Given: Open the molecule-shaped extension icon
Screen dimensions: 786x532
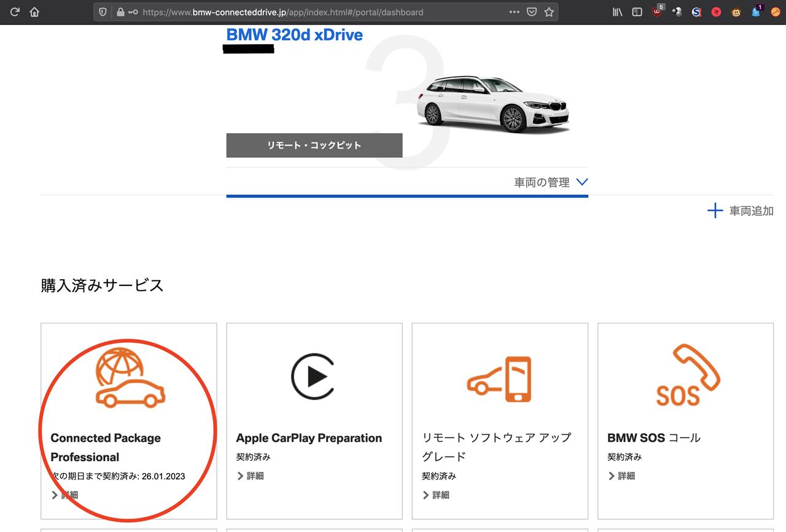Looking at the screenshot, I should point(677,12).
